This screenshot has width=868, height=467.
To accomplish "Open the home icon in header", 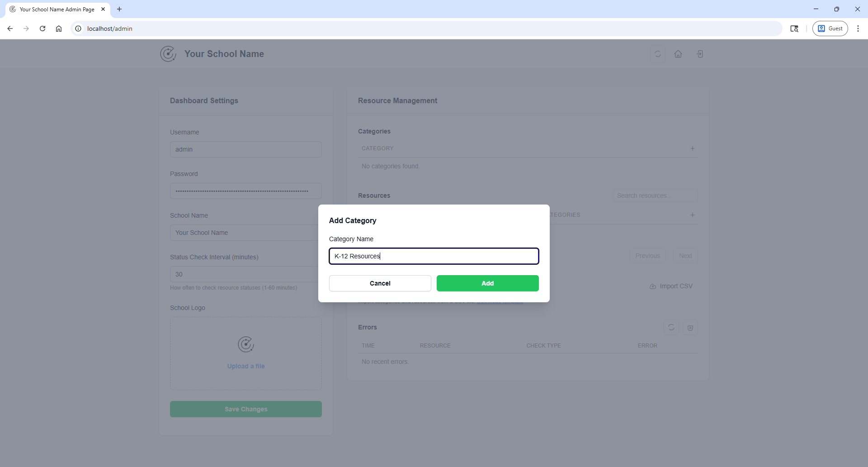I will (678, 54).
